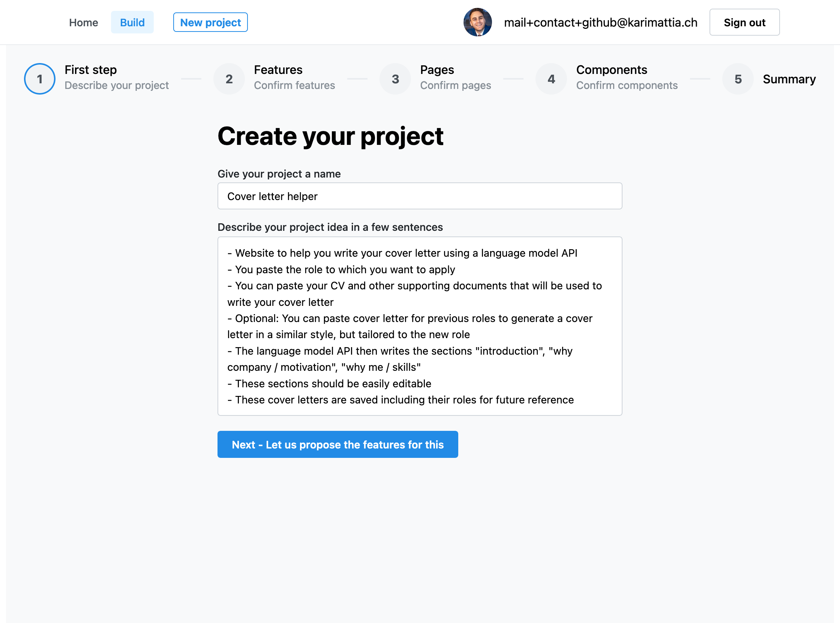Click the First step label

pos(90,70)
